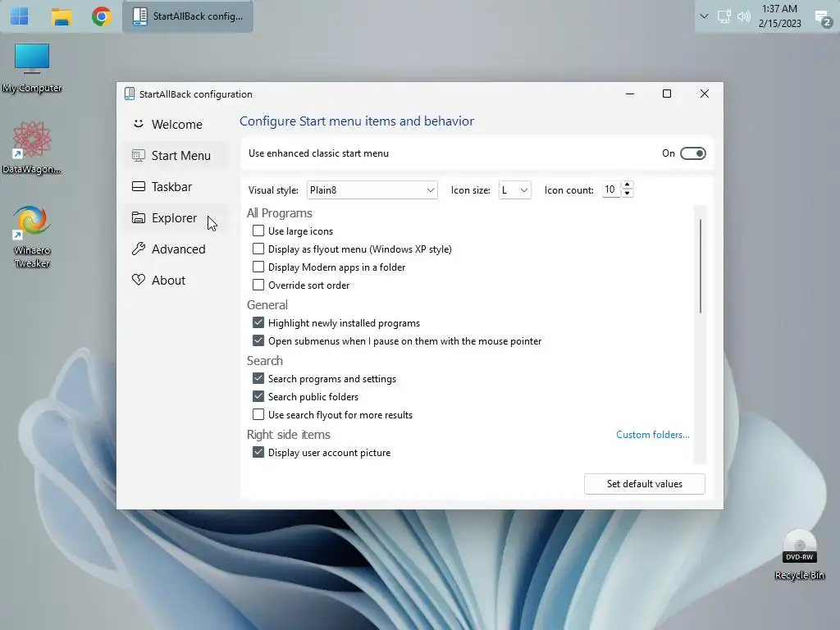The image size is (840, 630).
Task: Uncheck Highlight newly installed programs
Action: pos(258,322)
